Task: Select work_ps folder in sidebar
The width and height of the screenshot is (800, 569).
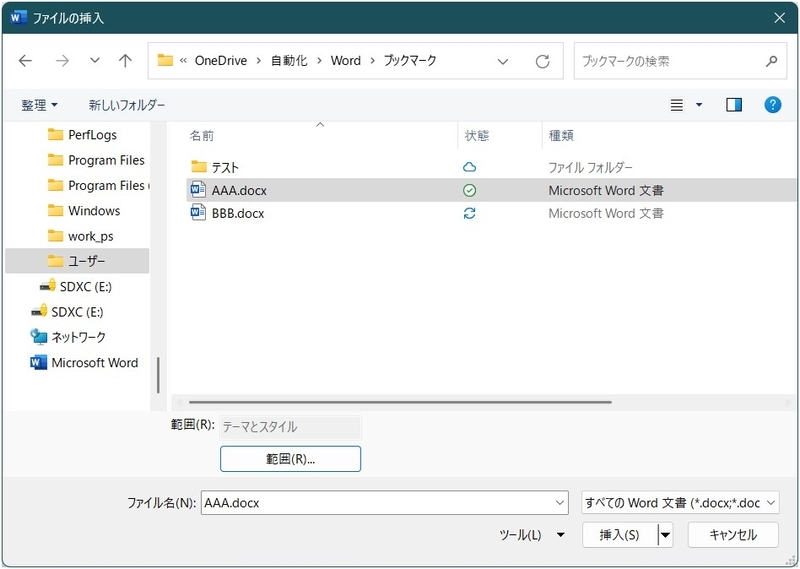Action: point(80,236)
